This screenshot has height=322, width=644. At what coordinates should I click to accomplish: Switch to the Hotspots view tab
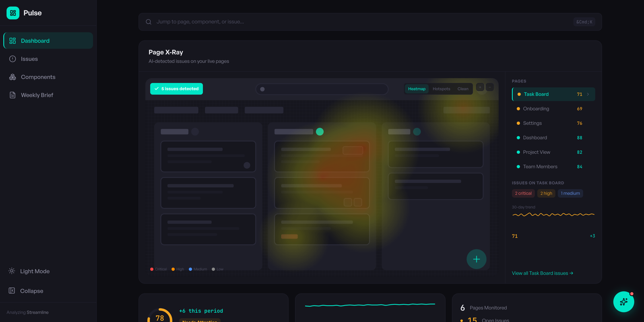[x=441, y=89]
